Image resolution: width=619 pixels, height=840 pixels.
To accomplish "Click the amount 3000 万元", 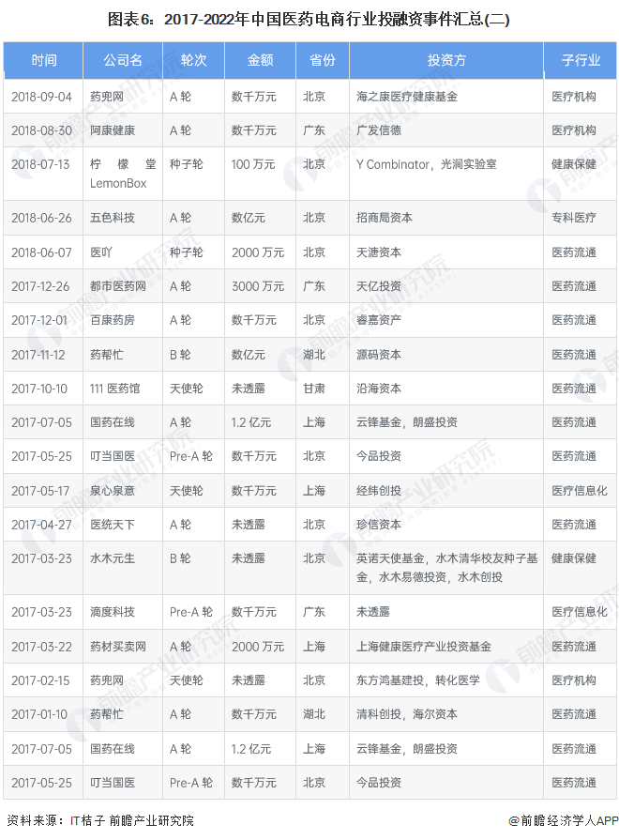I will (258, 286).
